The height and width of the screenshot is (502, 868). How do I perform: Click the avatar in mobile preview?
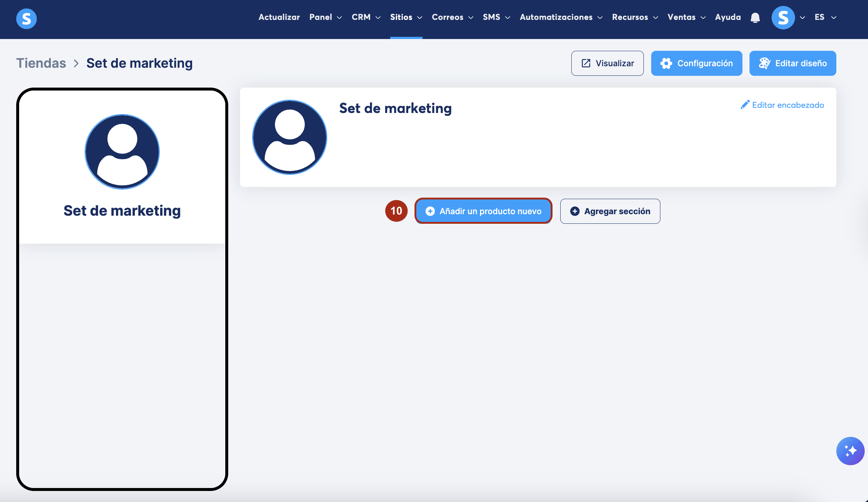pyautogui.click(x=122, y=152)
